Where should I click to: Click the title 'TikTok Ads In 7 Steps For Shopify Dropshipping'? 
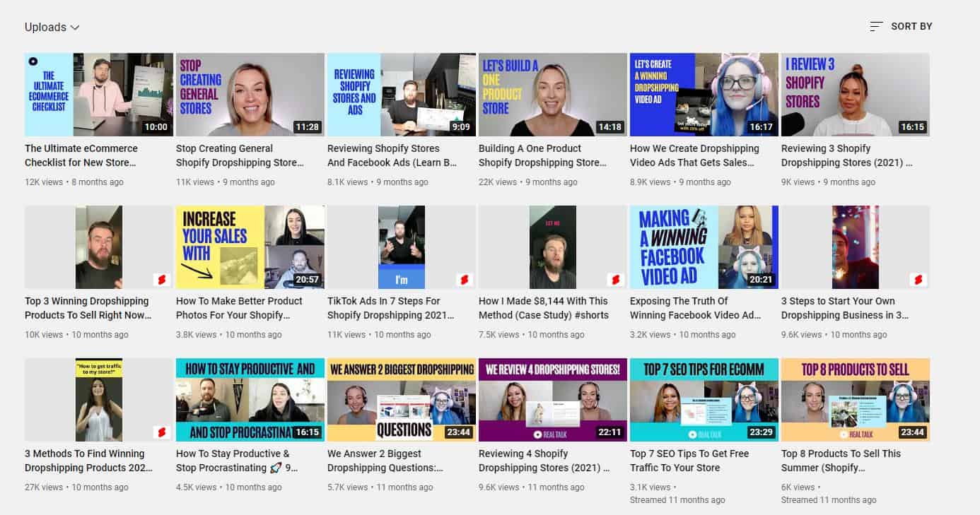pos(391,308)
